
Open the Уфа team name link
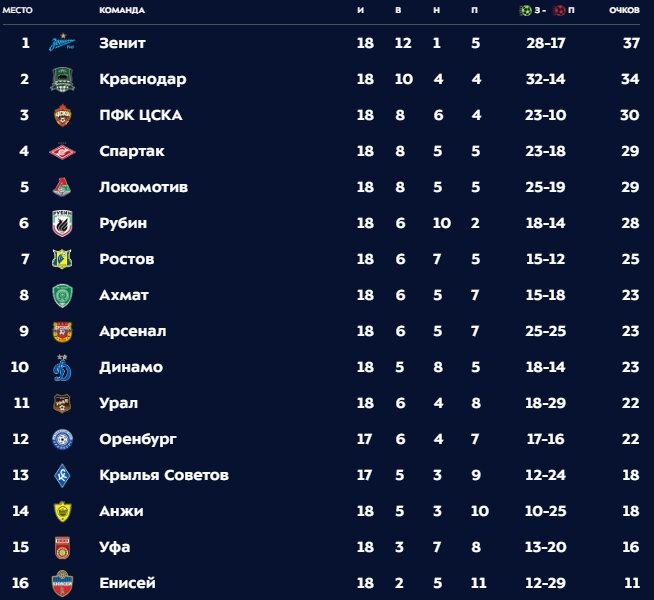coord(115,547)
